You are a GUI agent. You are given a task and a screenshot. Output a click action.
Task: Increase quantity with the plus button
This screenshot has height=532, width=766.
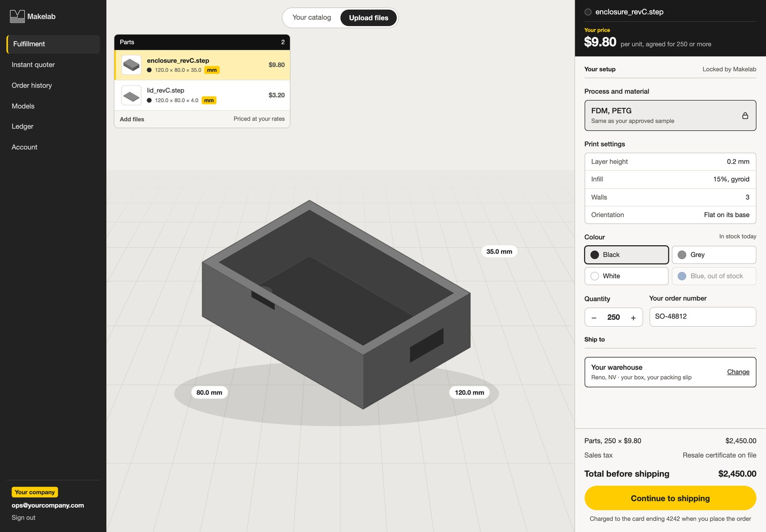[633, 317]
